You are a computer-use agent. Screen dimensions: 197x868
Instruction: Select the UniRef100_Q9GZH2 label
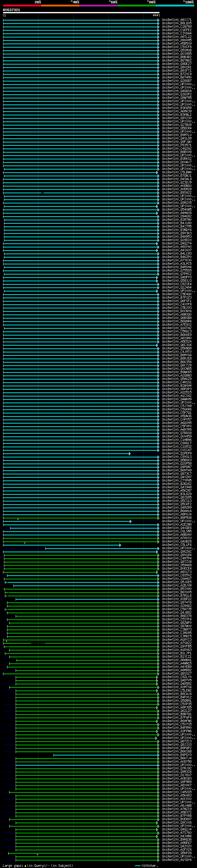coord(177,551)
